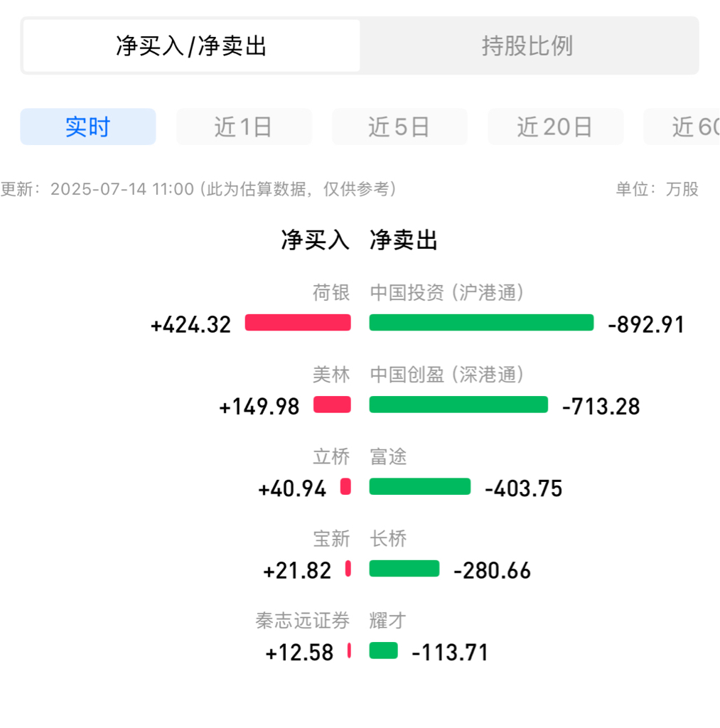The width and height of the screenshot is (720, 728).
Task: Open broker 宝新 label
Action: (331, 539)
